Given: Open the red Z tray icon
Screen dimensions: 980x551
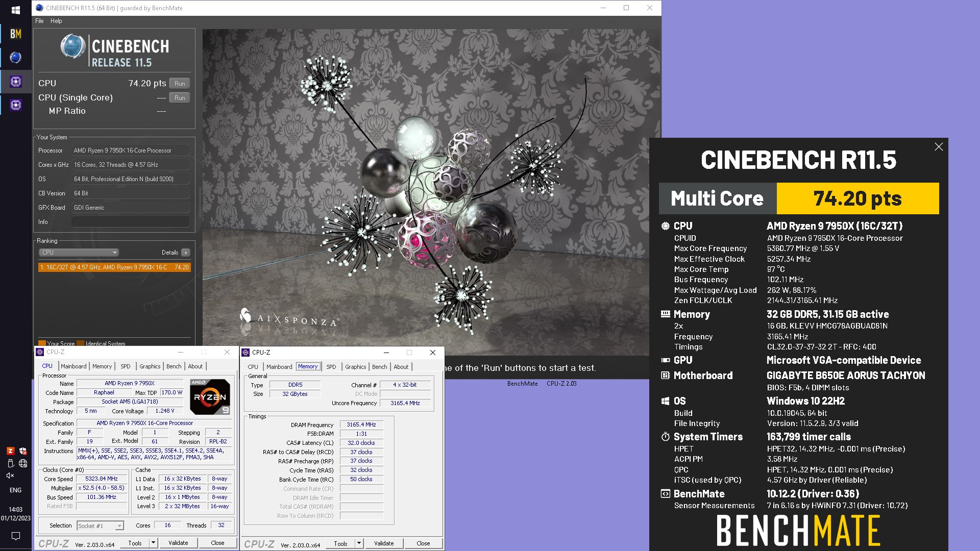Looking at the screenshot, I should (x=10, y=451).
